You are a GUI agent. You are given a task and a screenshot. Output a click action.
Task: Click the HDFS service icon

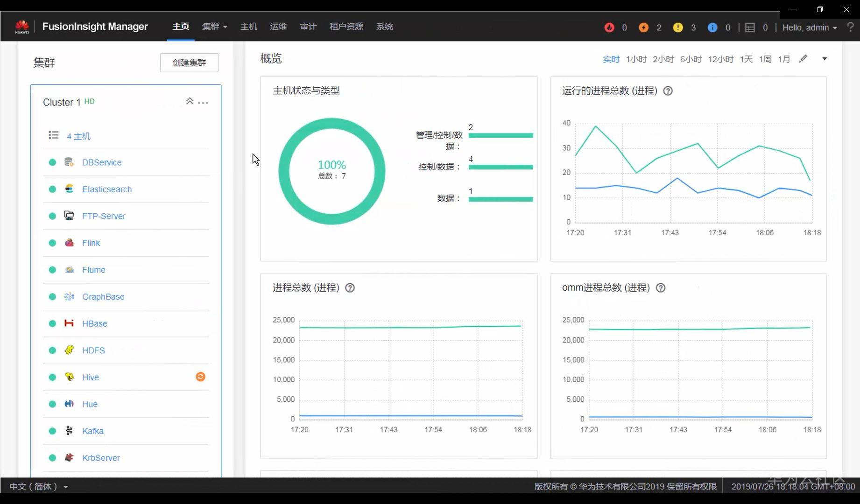69,350
